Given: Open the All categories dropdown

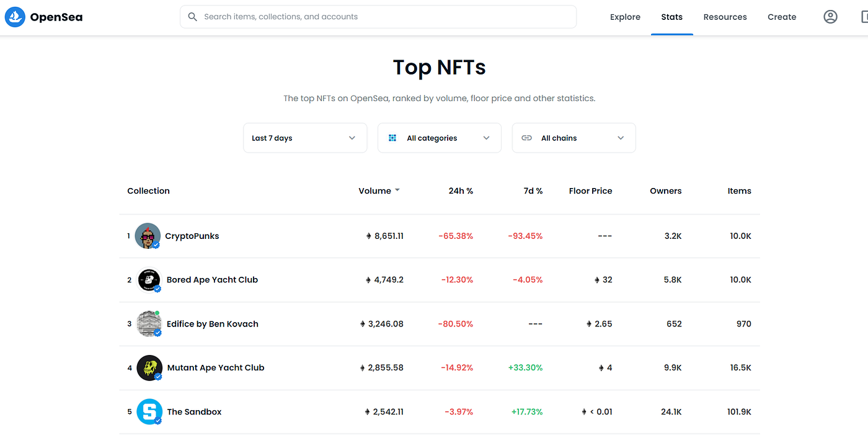Looking at the screenshot, I should 440,138.
